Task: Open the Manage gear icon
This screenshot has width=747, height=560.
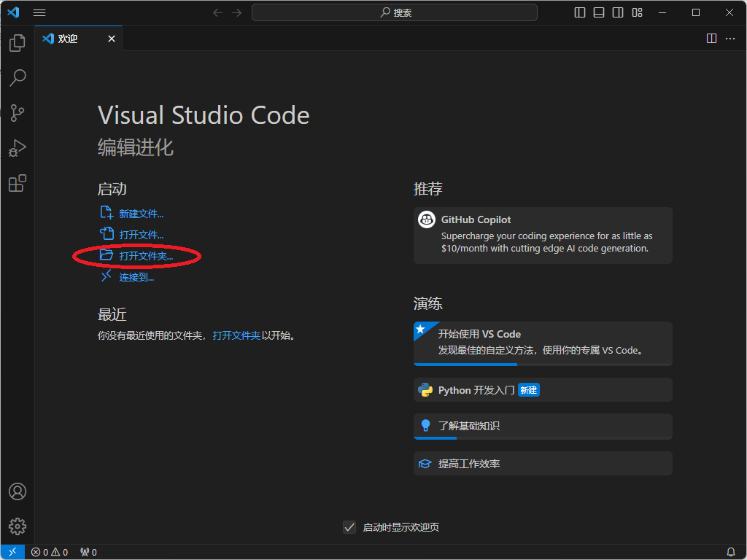Action: click(18, 526)
